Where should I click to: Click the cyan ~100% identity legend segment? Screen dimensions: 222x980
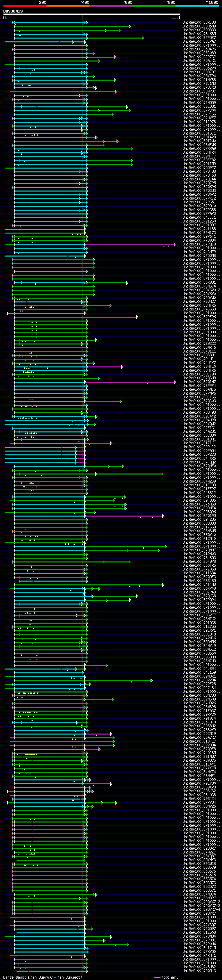tap(197, 6)
